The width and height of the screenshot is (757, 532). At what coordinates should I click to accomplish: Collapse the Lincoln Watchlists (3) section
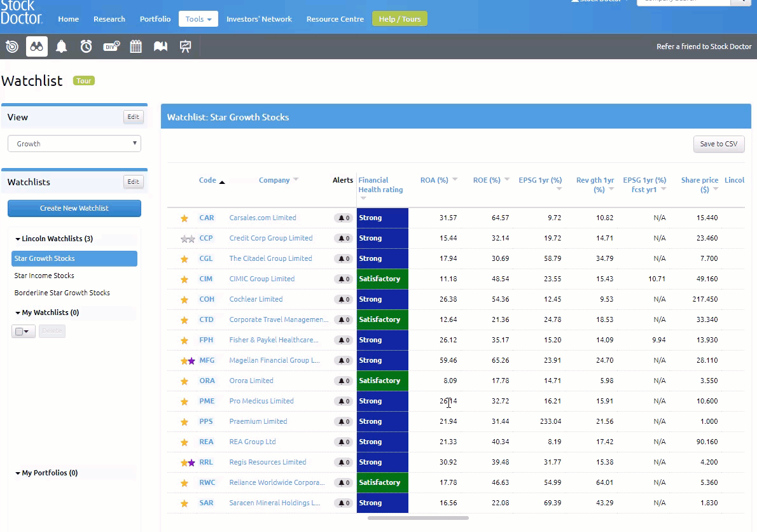coord(54,239)
